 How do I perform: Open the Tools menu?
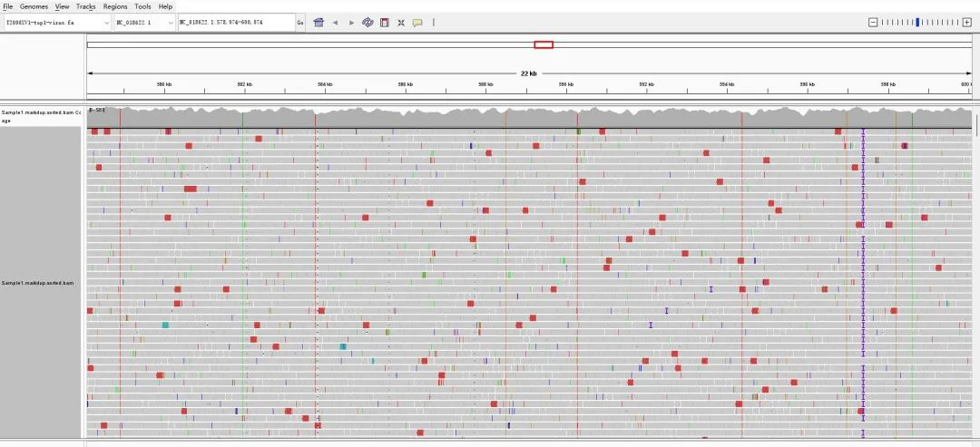142,6
